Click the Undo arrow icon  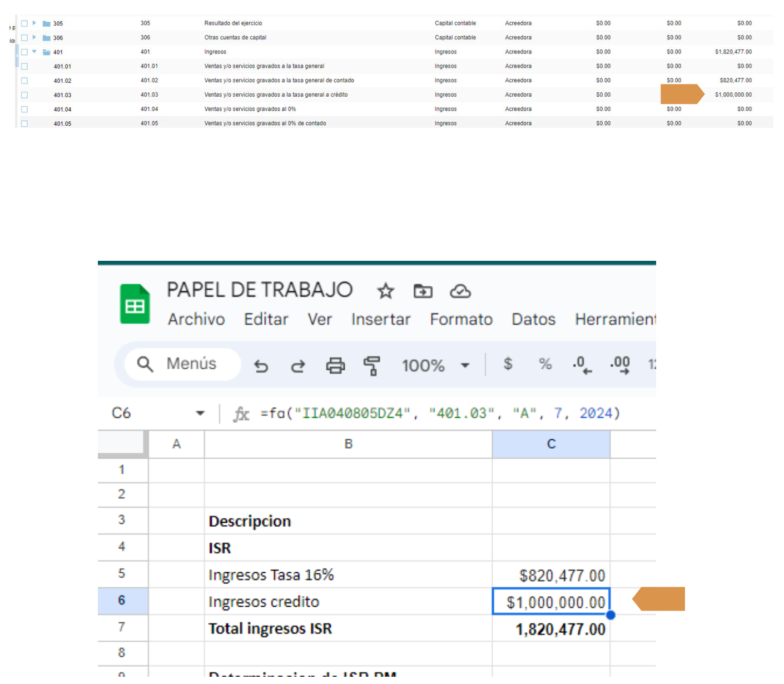pos(261,365)
